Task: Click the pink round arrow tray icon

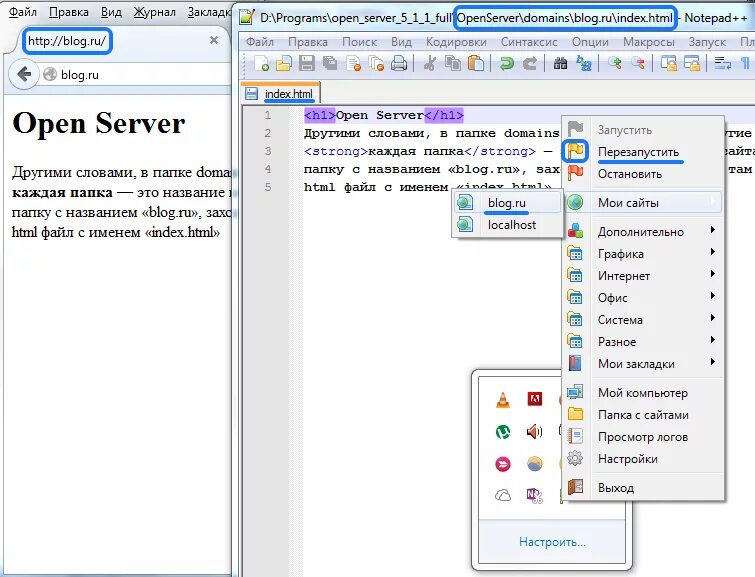Action: pyautogui.click(x=503, y=464)
